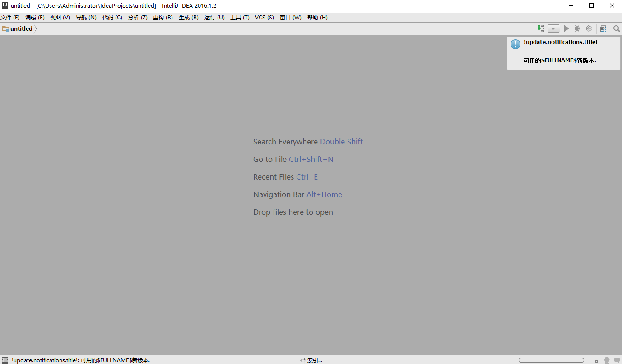Click the Hector inspector icon in status bar
622x364 pixels.
pyautogui.click(x=607, y=360)
